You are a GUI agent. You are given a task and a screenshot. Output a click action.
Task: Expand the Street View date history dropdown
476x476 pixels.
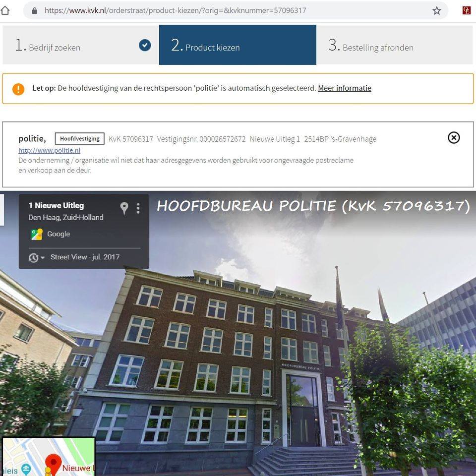[x=36, y=257]
